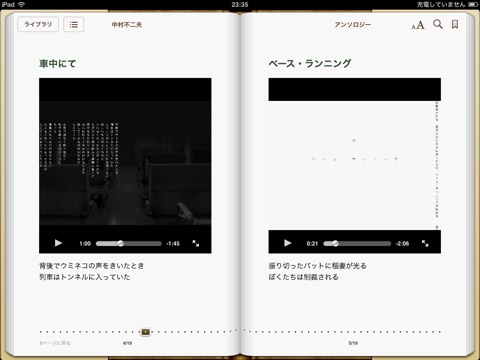Viewport: 480px width, 360px height.
Task: Tap the ベース・ランニング video frame
Action: click(x=355, y=165)
